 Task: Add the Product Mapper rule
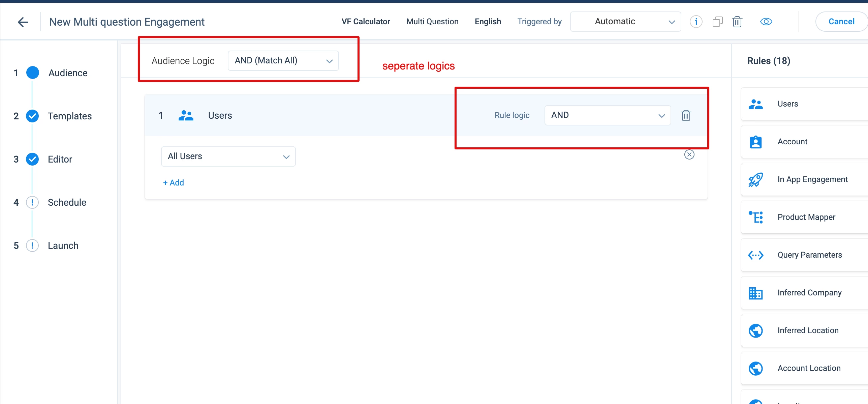(806, 217)
